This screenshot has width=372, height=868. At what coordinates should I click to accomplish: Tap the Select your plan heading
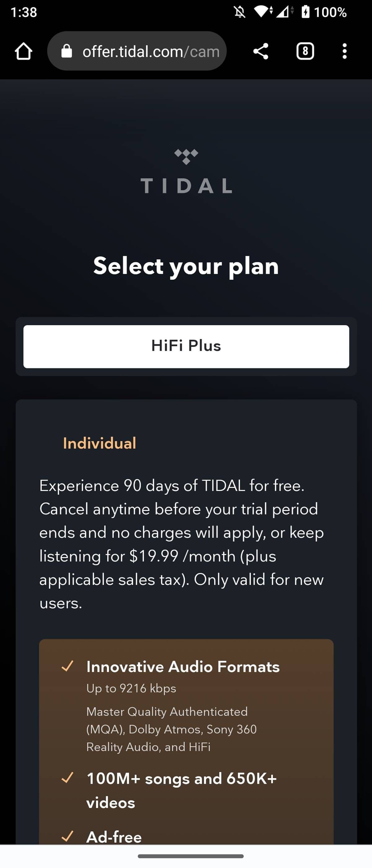tap(186, 266)
